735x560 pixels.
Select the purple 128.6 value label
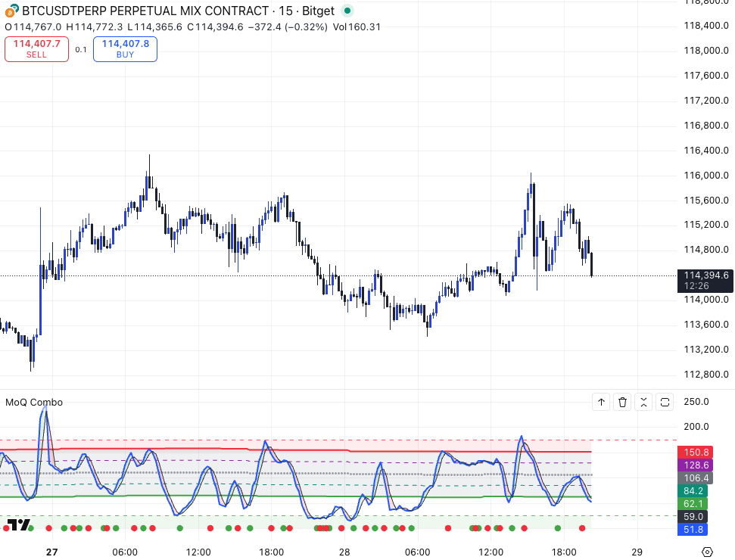click(696, 465)
